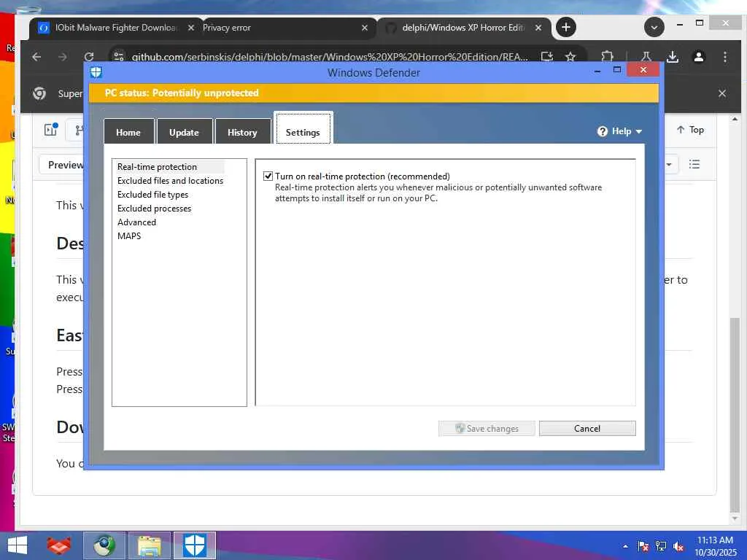This screenshot has width=747, height=560.
Task: Open the Home tab in Windows Defender
Action: pyautogui.click(x=128, y=132)
